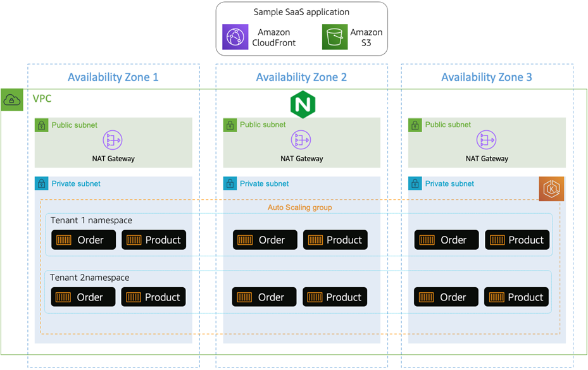The width and height of the screenshot is (588, 370).
Task: Click the VPC cloud icon
Action: [x=12, y=100]
